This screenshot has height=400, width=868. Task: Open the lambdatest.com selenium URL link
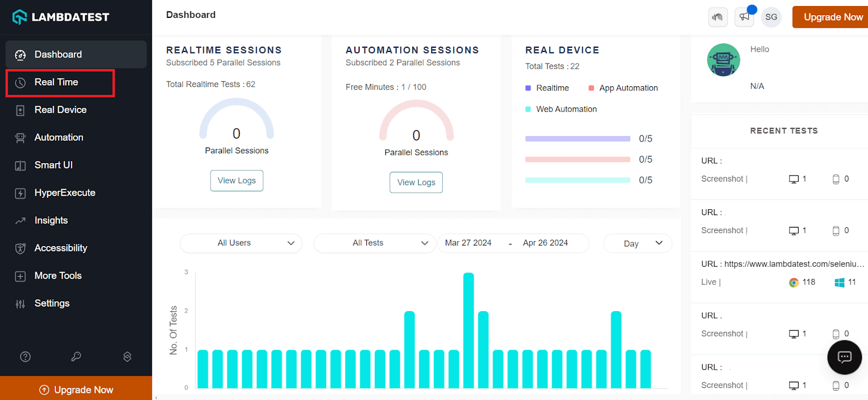tap(794, 264)
